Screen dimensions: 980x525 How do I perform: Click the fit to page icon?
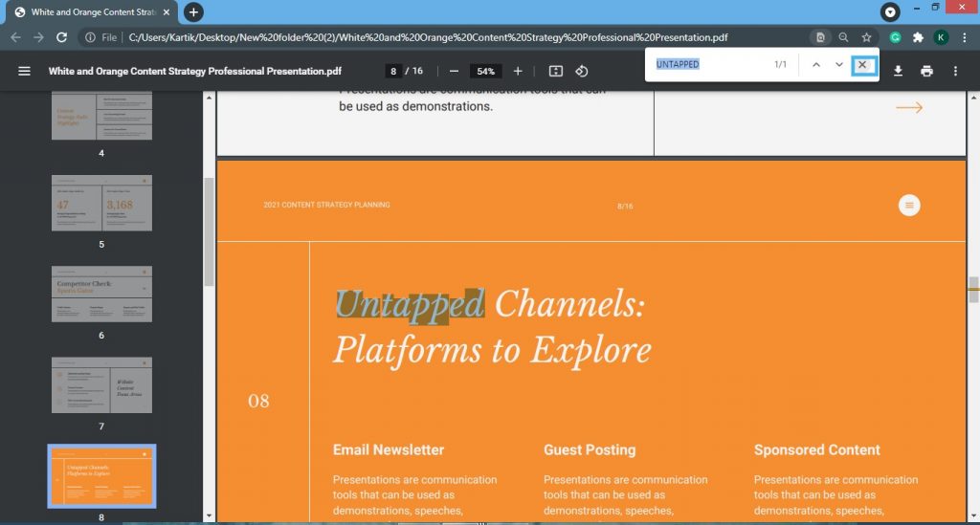(x=556, y=71)
